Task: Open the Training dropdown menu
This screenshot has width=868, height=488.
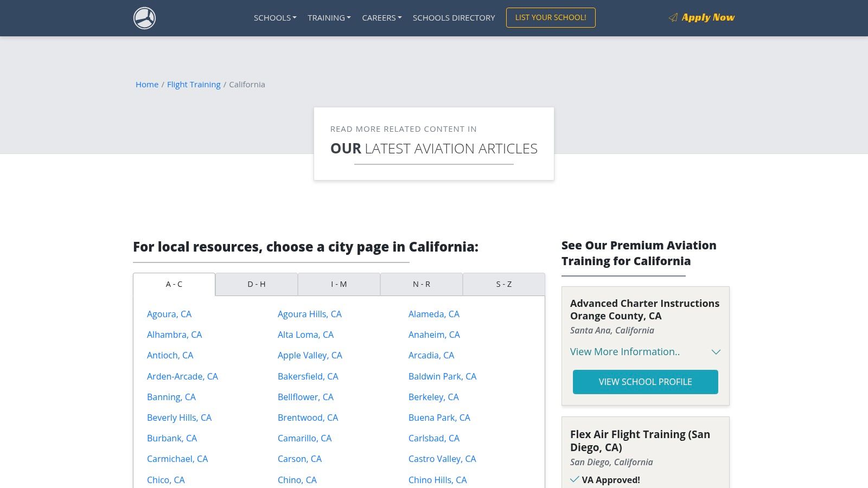Action: tap(329, 18)
